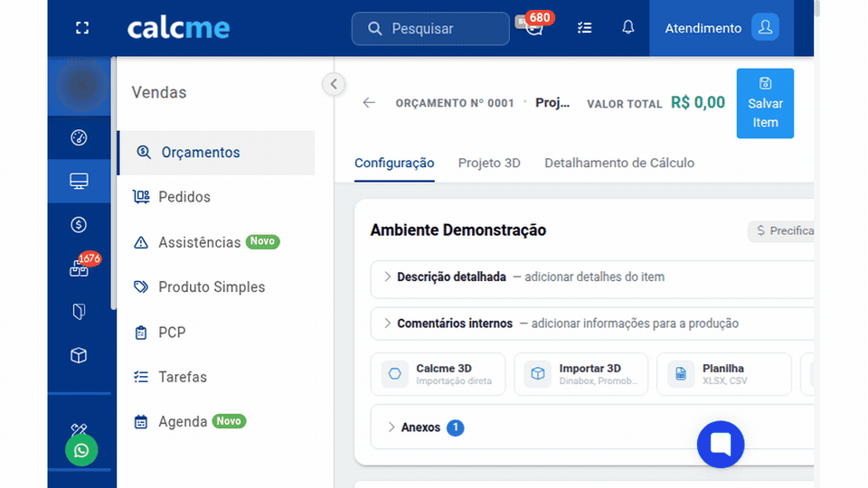Collapse the Vendas side panel

point(334,84)
